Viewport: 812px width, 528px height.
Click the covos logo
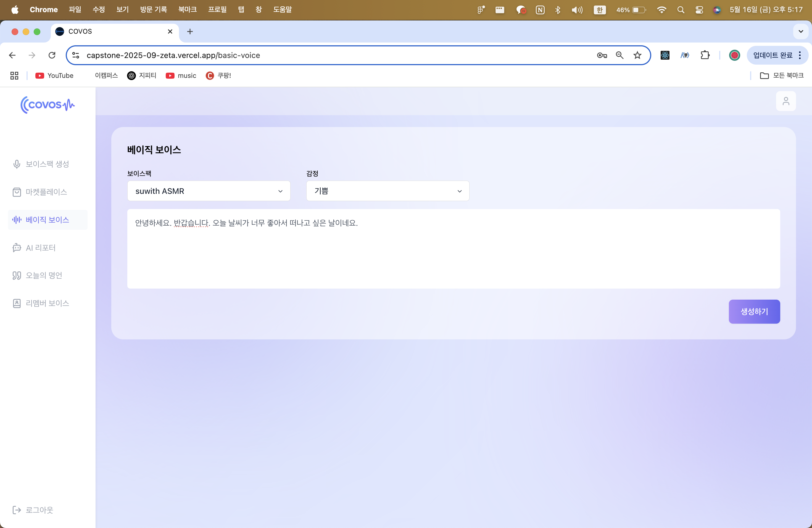click(48, 104)
